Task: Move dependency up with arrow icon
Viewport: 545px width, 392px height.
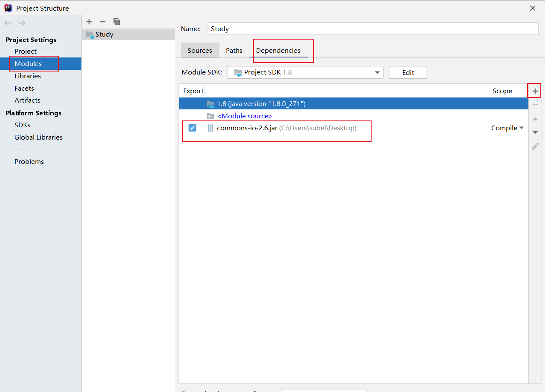Action: point(535,119)
